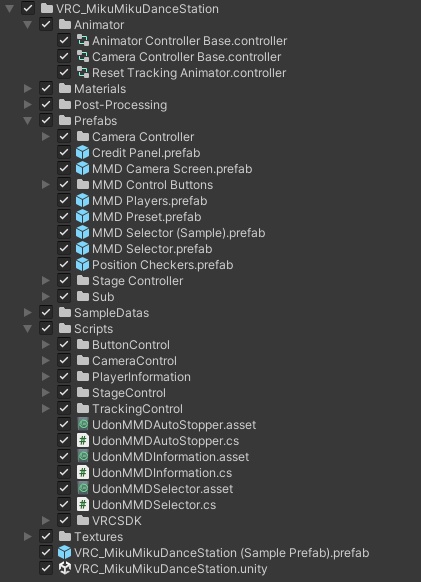Image resolution: width=421 pixels, height=582 pixels.
Task: Expand the Stage Controller folder
Action: (x=46, y=280)
